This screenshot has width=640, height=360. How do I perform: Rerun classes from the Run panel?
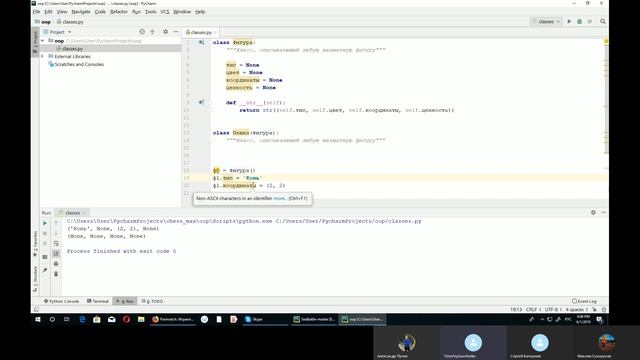tap(45, 224)
